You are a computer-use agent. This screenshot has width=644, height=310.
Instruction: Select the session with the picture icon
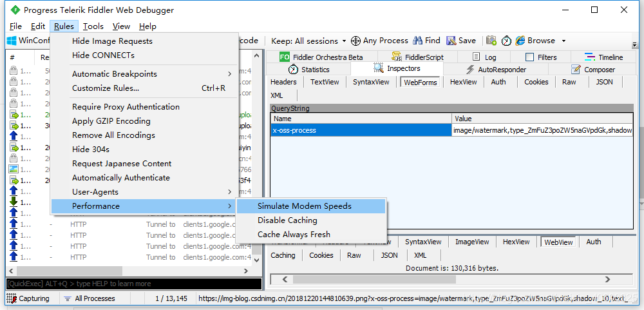pyautogui.click(x=14, y=169)
